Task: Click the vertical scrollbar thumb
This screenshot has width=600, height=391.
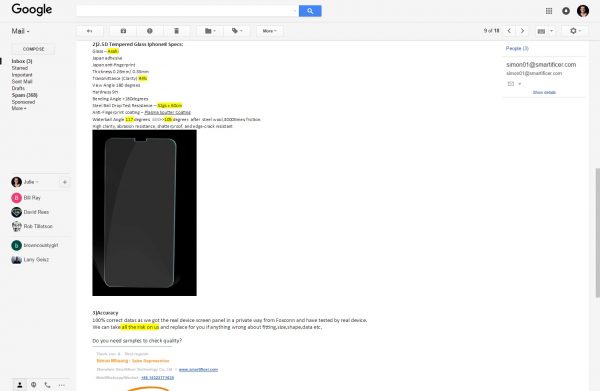Action: pyautogui.click(x=597, y=232)
